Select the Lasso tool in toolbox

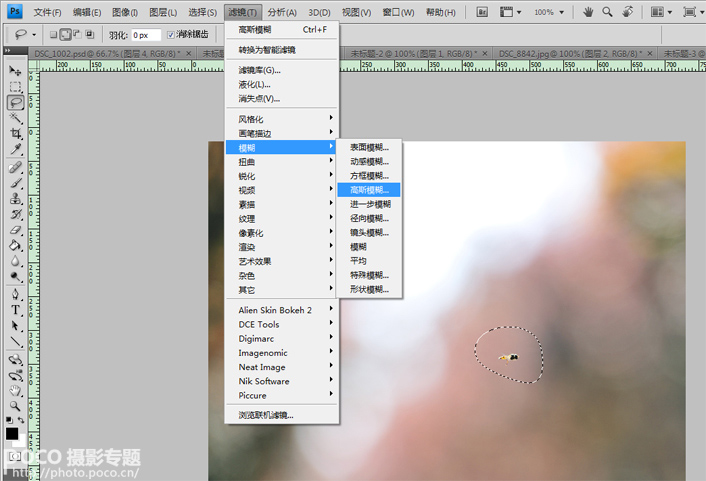15,103
